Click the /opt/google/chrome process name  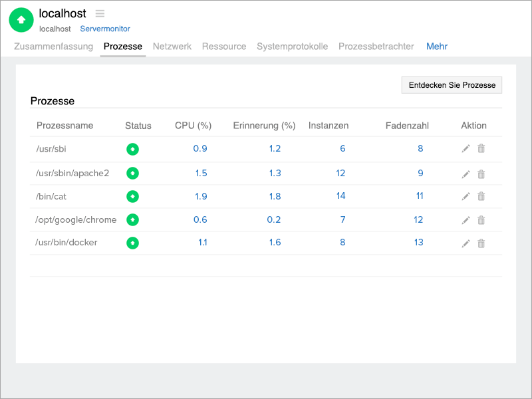click(x=76, y=219)
